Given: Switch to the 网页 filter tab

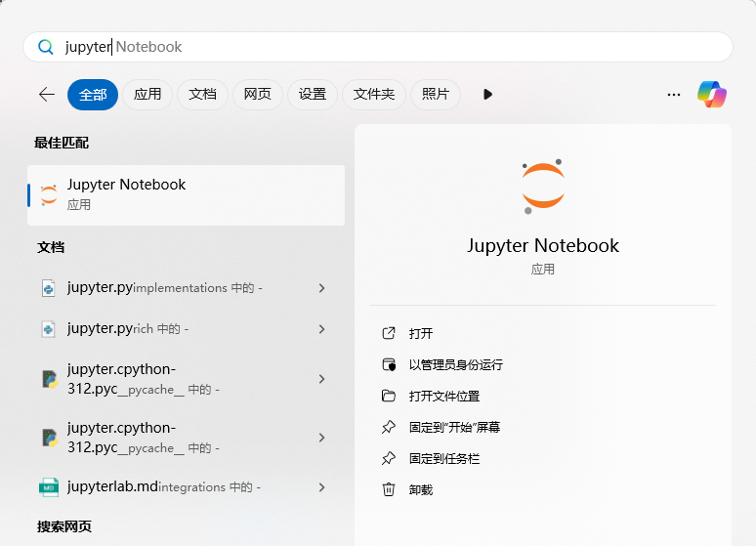Looking at the screenshot, I should click(x=258, y=95).
